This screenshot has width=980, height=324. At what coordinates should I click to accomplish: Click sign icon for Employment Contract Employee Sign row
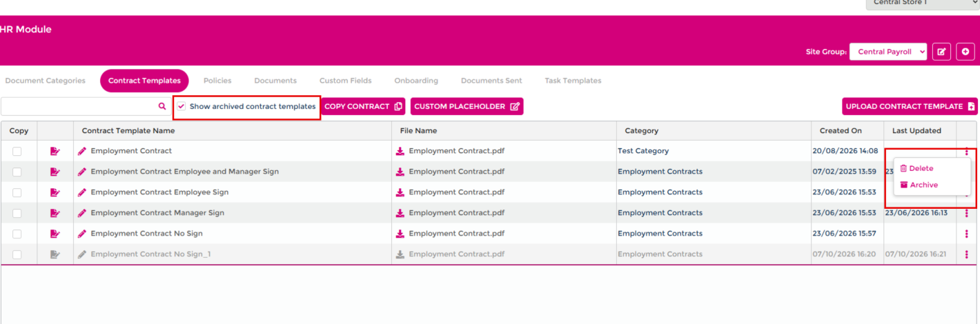coord(55,192)
